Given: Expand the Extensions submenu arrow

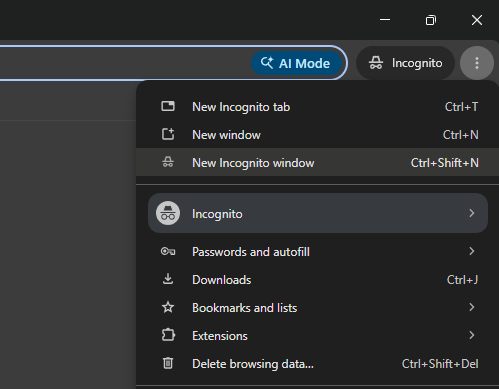Looking at the screenshot, I should tap(472, 335).
